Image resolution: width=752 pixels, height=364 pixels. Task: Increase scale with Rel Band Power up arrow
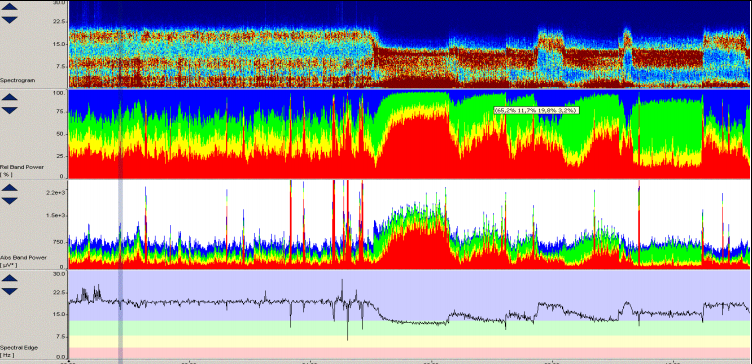10,97
